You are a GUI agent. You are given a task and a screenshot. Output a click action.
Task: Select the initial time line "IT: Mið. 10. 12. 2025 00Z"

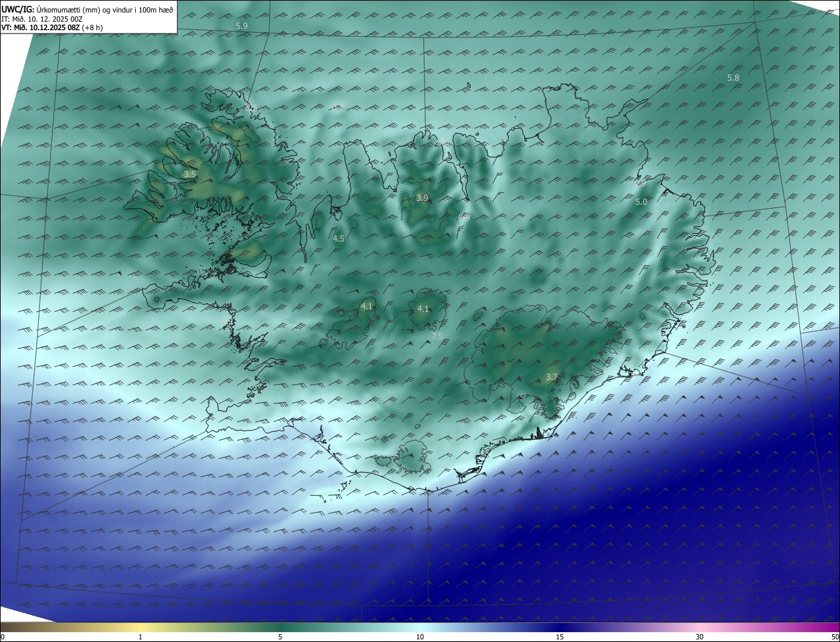click(41, 18)
